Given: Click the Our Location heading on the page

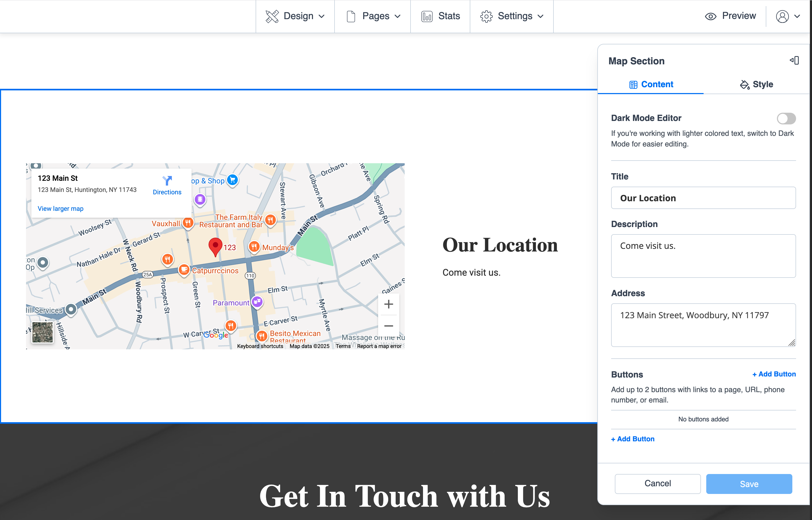Looking at the screenshot, I should [x=500, y=245].
